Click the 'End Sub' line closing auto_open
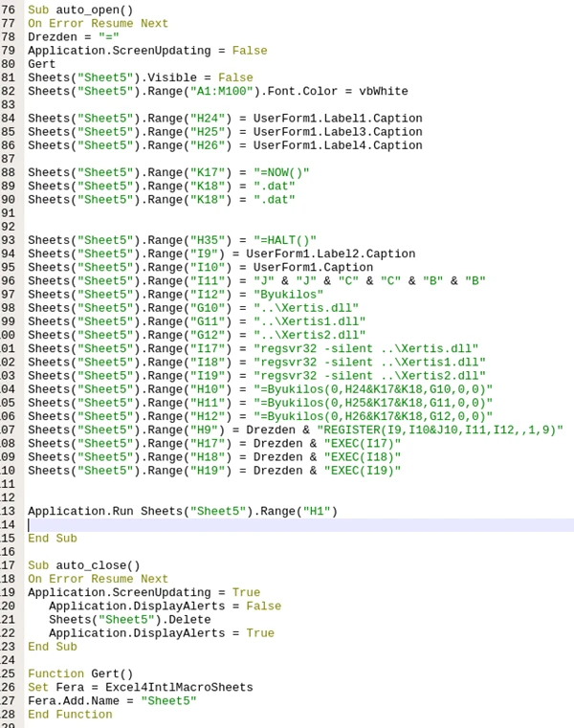The image size is (574, 728). (x=53, y=538)
